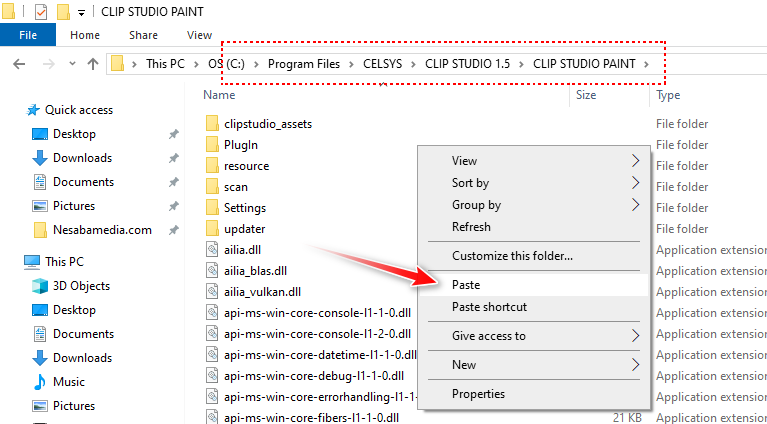767x424 pixels.
Task: Open the File ribbon tab
Action: (x=28, y=35)
